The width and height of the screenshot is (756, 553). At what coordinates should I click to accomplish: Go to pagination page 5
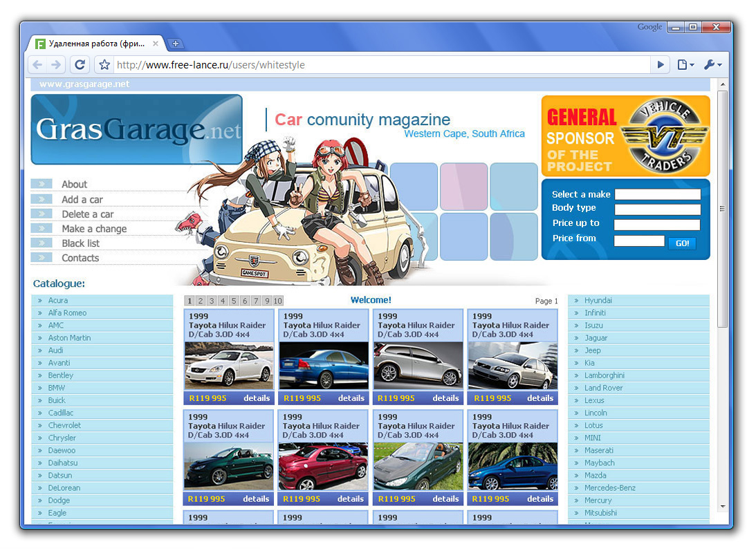point(234,301)
